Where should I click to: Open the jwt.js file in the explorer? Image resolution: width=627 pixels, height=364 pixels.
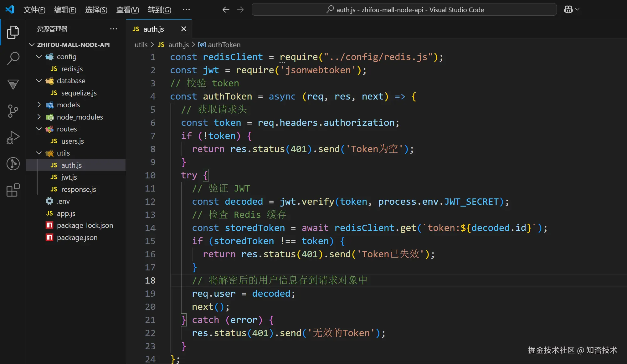(x=69, y=177)
